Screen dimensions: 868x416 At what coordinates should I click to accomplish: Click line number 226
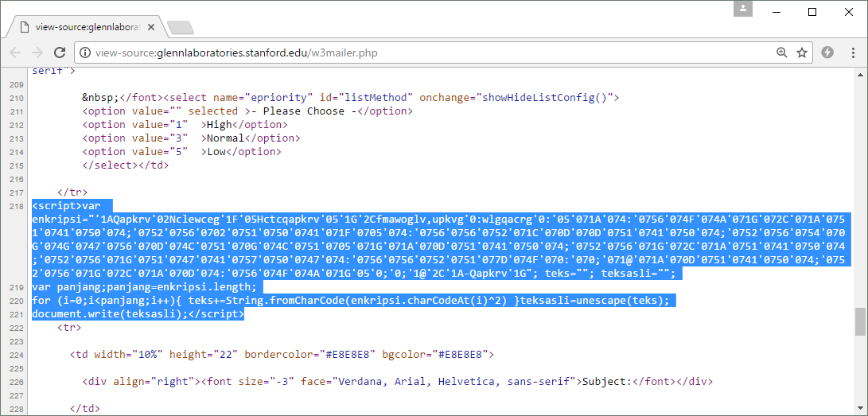tap(16, 381)
